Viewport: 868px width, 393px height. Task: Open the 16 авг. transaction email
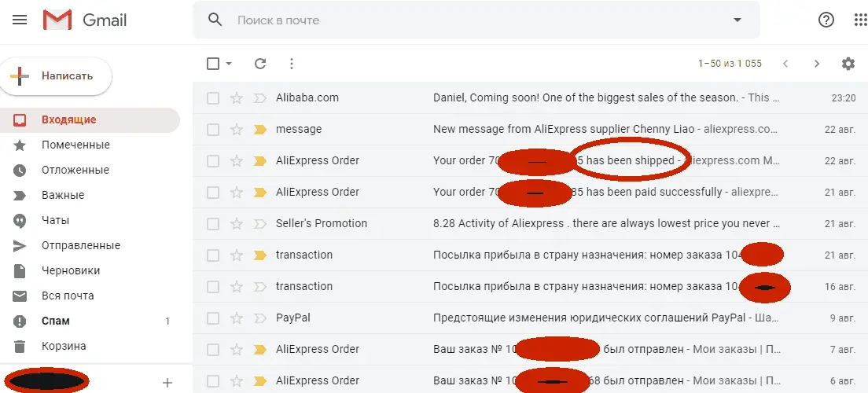point(531,287)
